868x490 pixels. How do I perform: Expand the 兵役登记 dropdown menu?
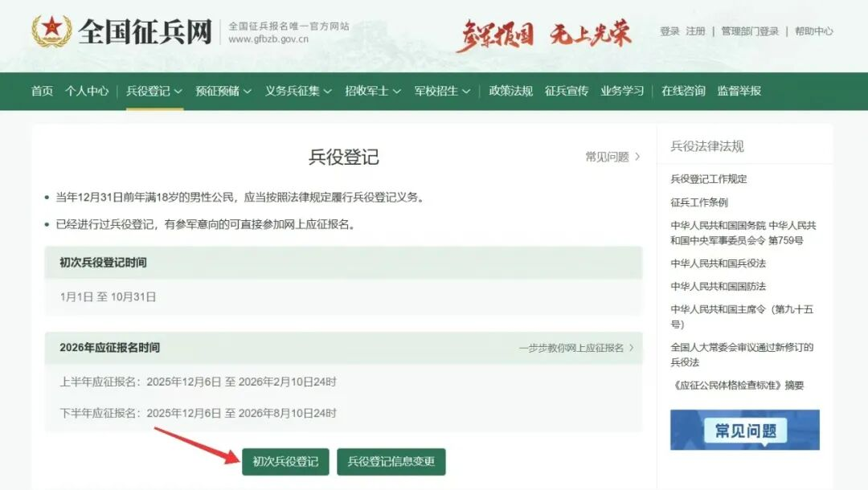154,91
